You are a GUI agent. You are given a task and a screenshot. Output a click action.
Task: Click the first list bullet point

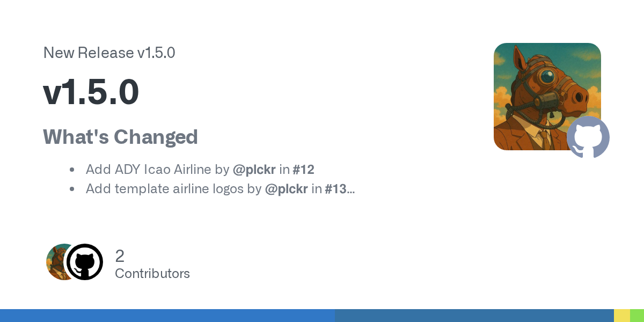tap(72, 170)
